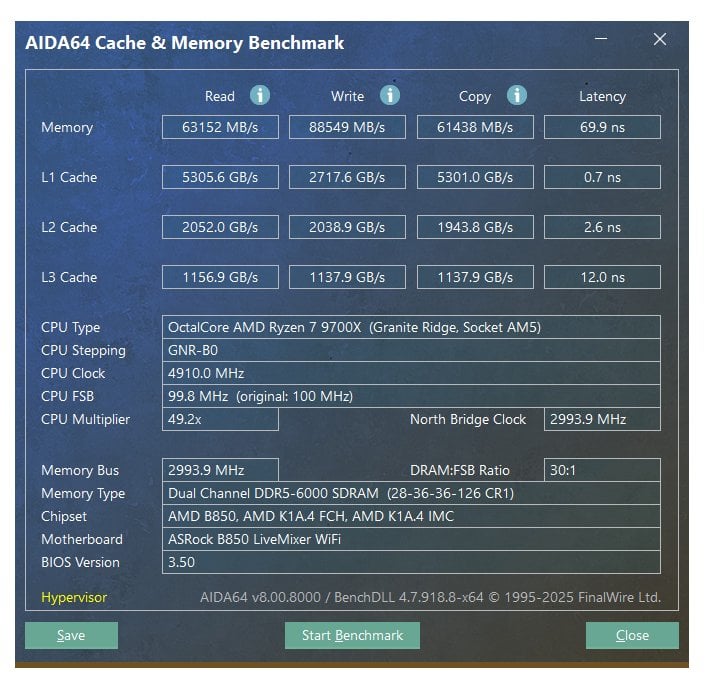Click Motherboard value ASRock B850 LiveMixer WiFi
This screenshot has width=706, height=687.
(411, 539)
